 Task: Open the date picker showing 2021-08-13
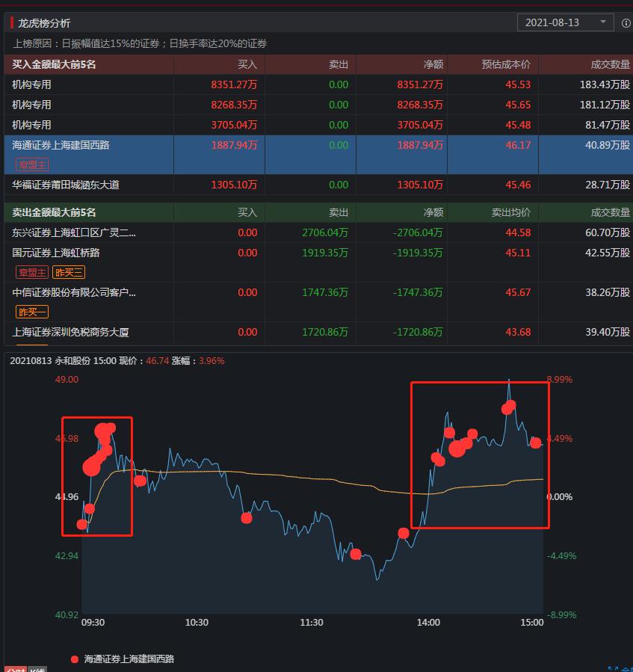click(x=561, y=22)
